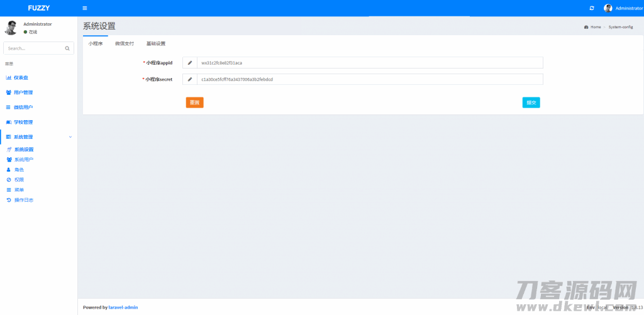Click the Home breadcrumb icon
The height and width of the screenshot is (315, 644).
pyautogui.click(x=586, y=27)
